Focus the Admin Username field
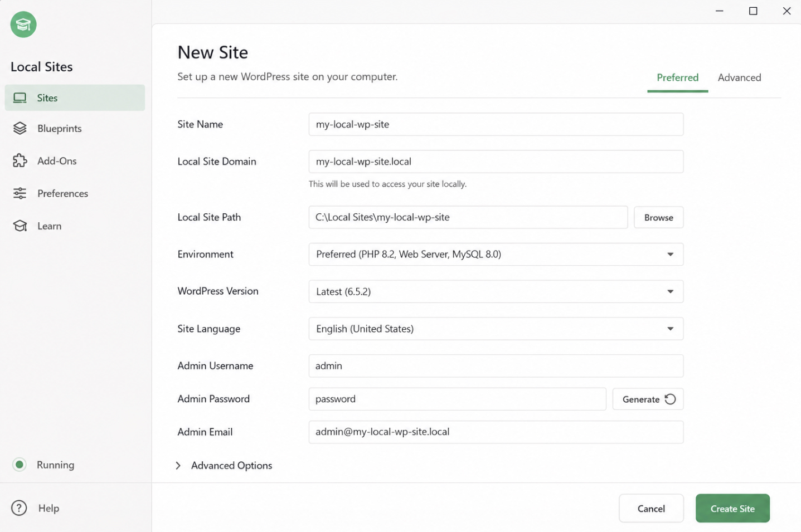 pos(496,366)
